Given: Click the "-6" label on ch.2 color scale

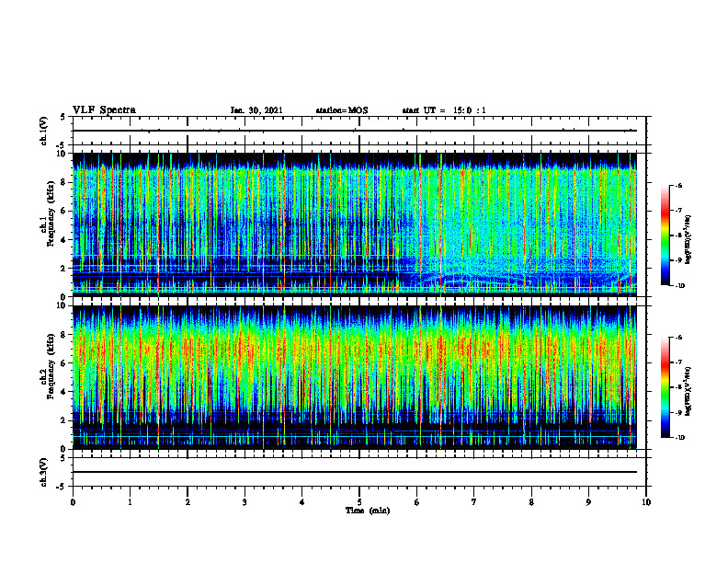Looking at the screenshot, I should (x=678, y=338).
